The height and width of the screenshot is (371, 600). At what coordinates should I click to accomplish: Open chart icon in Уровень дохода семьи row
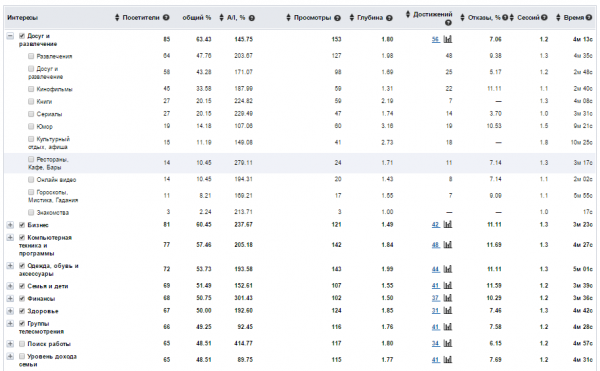click(x=448, y=360)
